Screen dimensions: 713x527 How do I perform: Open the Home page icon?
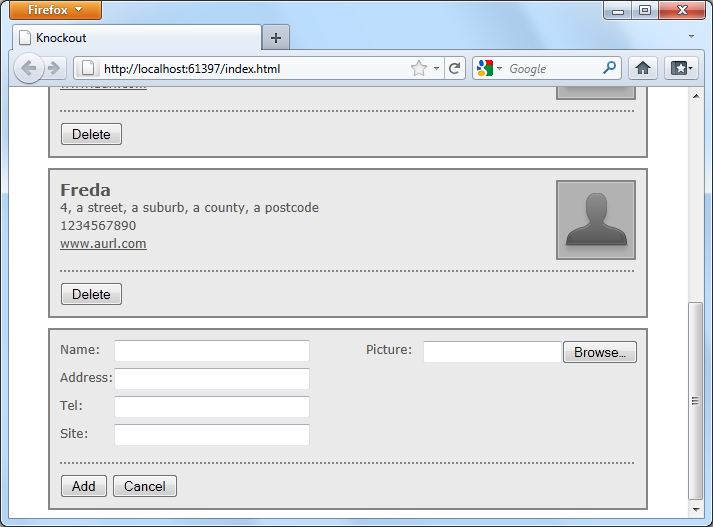(x=643, y=69)
